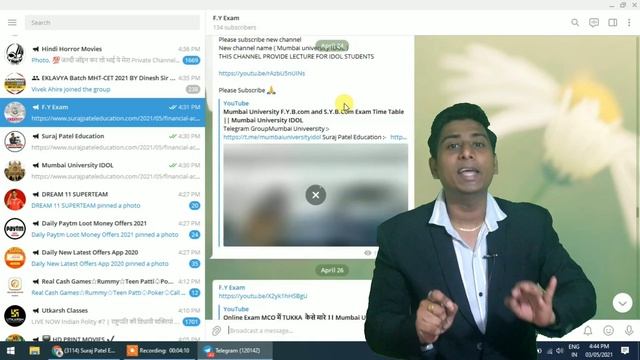This screenshot has width=640, height=360.
Task: Open the Telegram hamburger menu
Action: [12, 22]
